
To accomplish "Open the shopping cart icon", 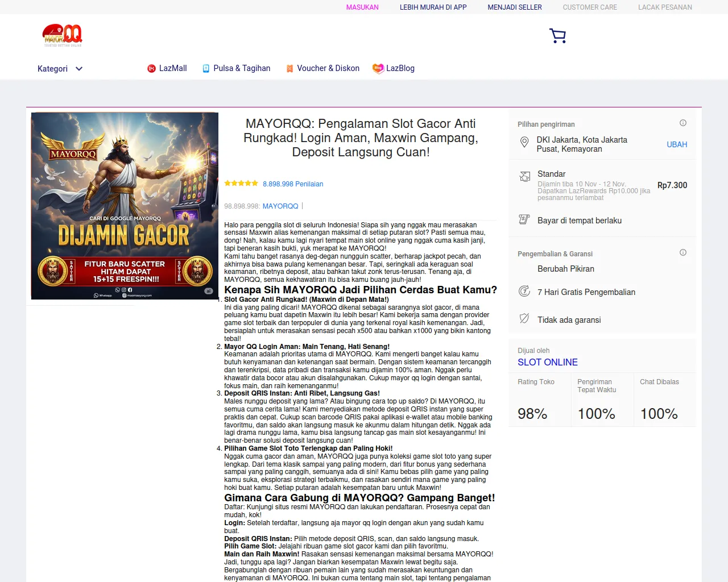I will pos(558,36).
